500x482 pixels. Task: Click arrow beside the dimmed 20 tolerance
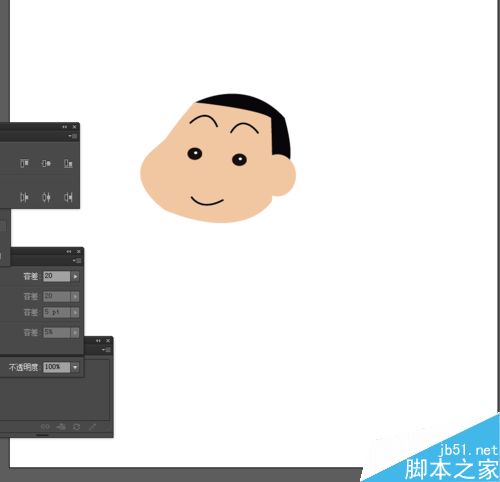[75, 296]
